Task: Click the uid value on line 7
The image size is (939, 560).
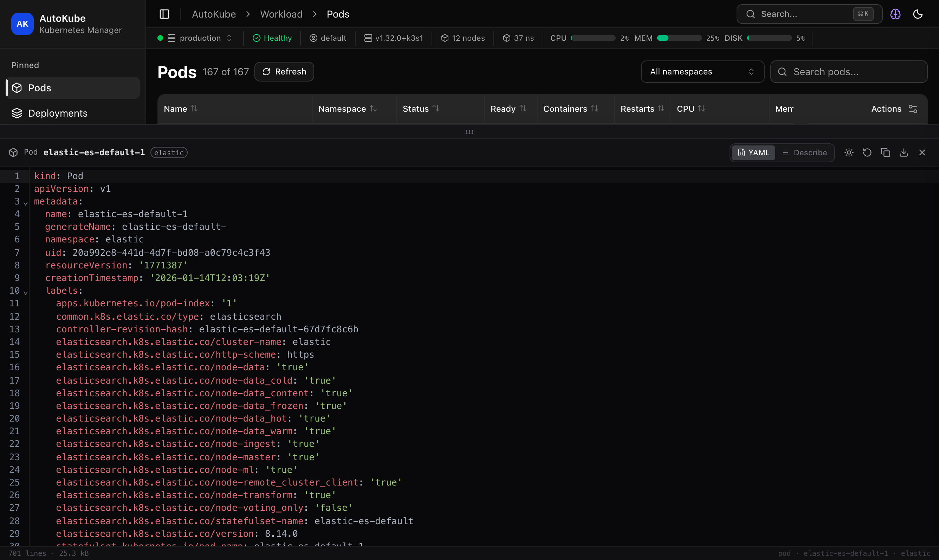Action: (x=171, y=253)
